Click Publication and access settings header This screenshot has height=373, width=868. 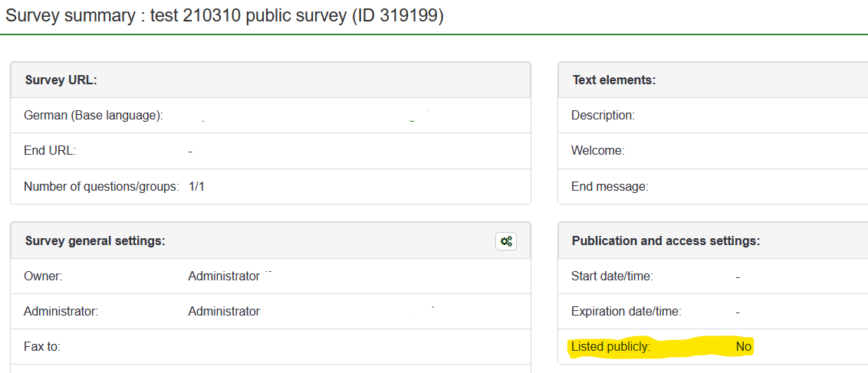pyautogui.click(x=666, y=240)
